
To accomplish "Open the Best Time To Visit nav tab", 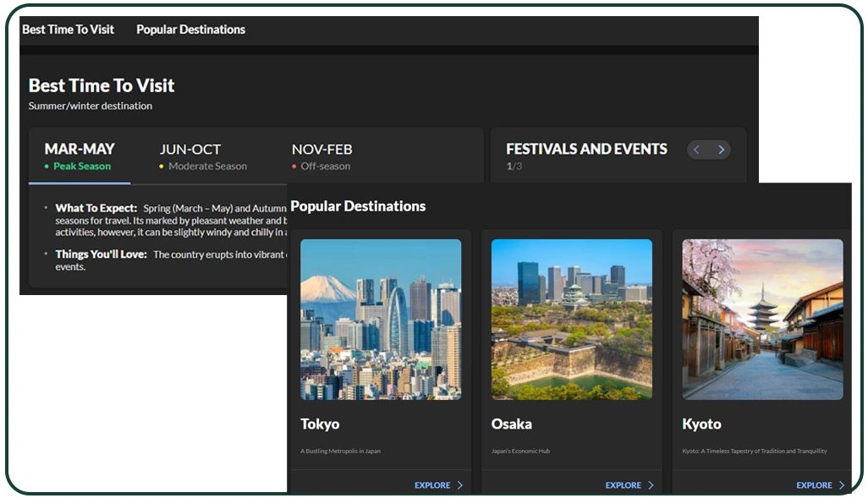I will (x=68, y=30).
